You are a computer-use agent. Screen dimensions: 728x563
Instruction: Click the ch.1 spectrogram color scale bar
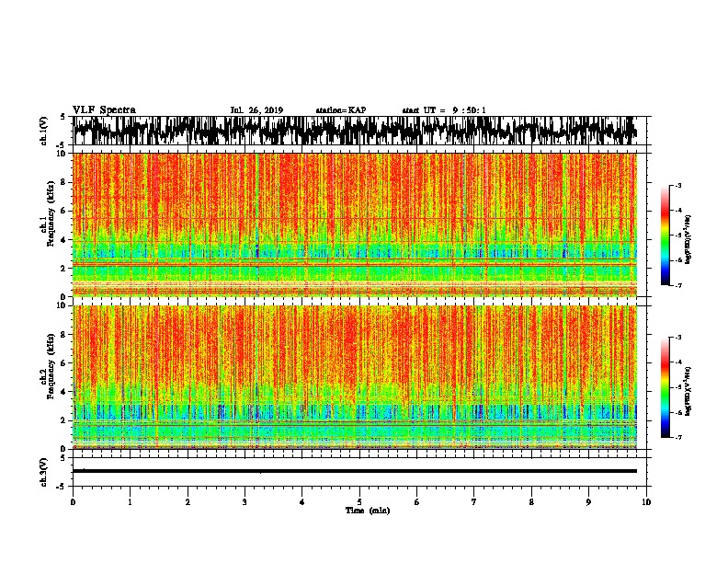(665, 236)
